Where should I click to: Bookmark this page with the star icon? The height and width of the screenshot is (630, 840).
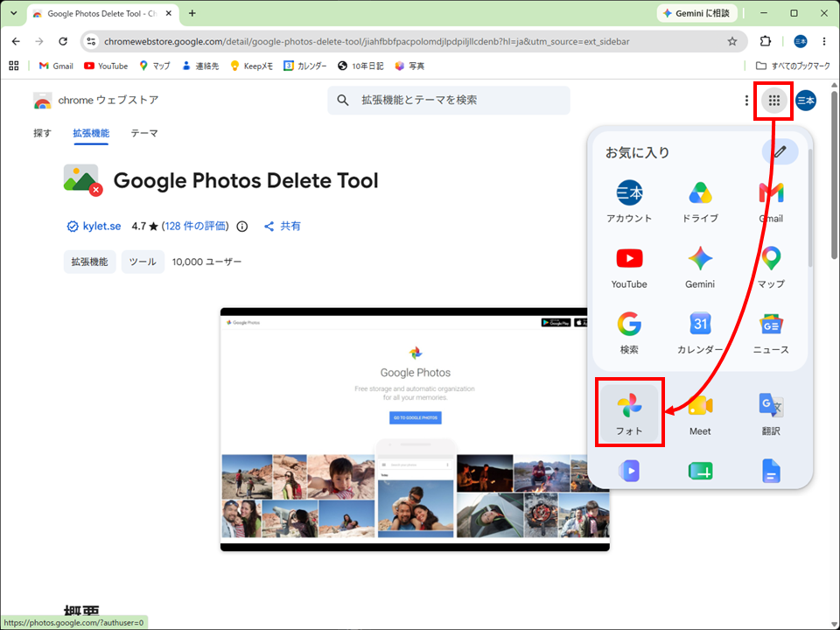pyautogui.click(x=732, y=41)
